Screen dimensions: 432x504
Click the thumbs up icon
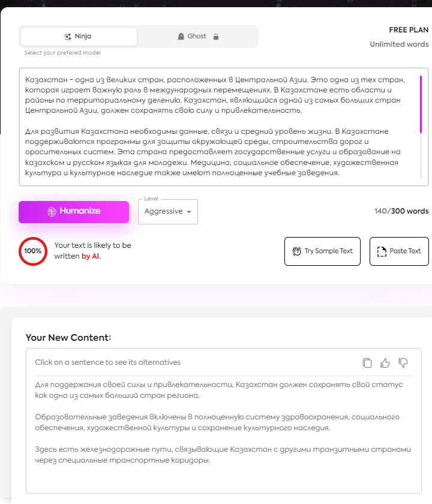[385, 362]
